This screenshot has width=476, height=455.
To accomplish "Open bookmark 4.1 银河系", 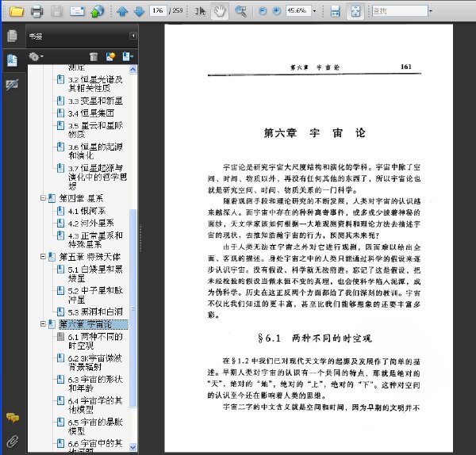I will [x=86, y=211].
